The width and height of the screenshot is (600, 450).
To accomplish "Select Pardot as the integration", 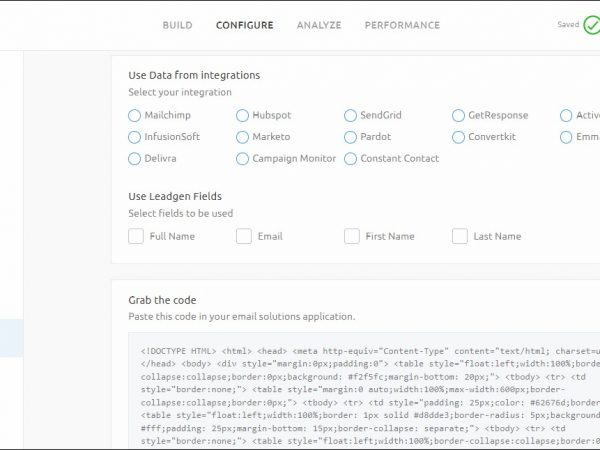I will click(351, 137).
